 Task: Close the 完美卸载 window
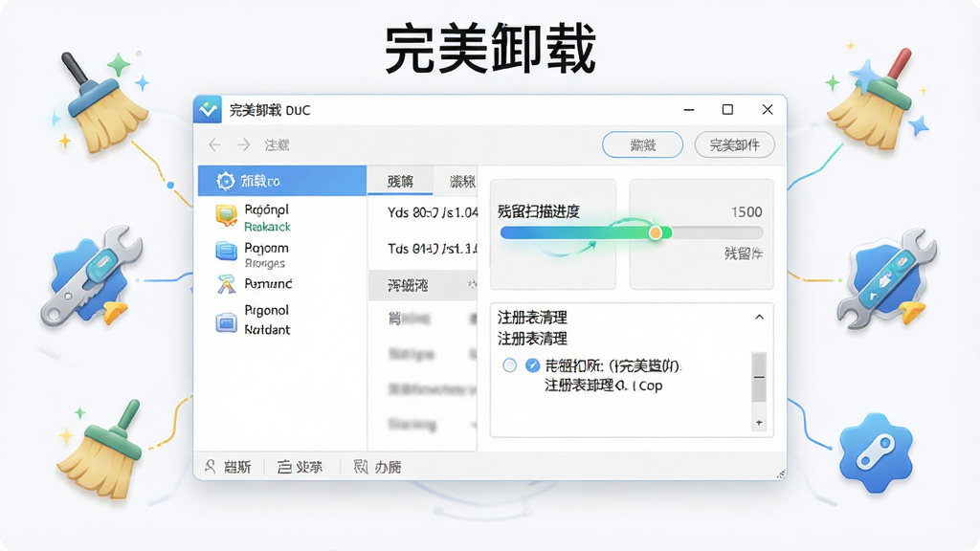(768, 110)
